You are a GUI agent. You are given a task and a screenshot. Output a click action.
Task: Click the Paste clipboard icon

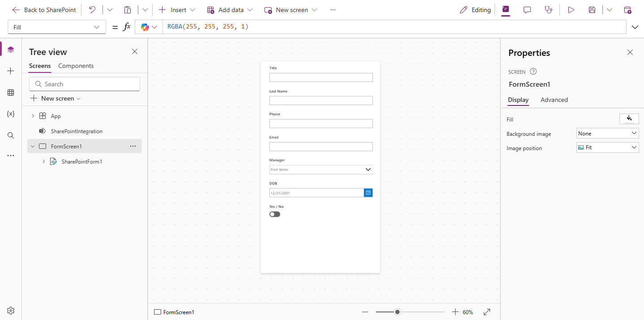[128, 10]
